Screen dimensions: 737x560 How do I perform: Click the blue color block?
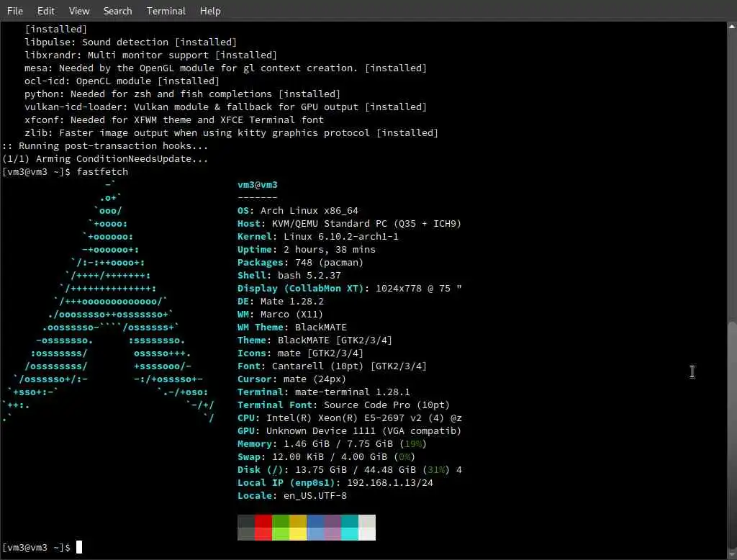click(x=315, y=528)
